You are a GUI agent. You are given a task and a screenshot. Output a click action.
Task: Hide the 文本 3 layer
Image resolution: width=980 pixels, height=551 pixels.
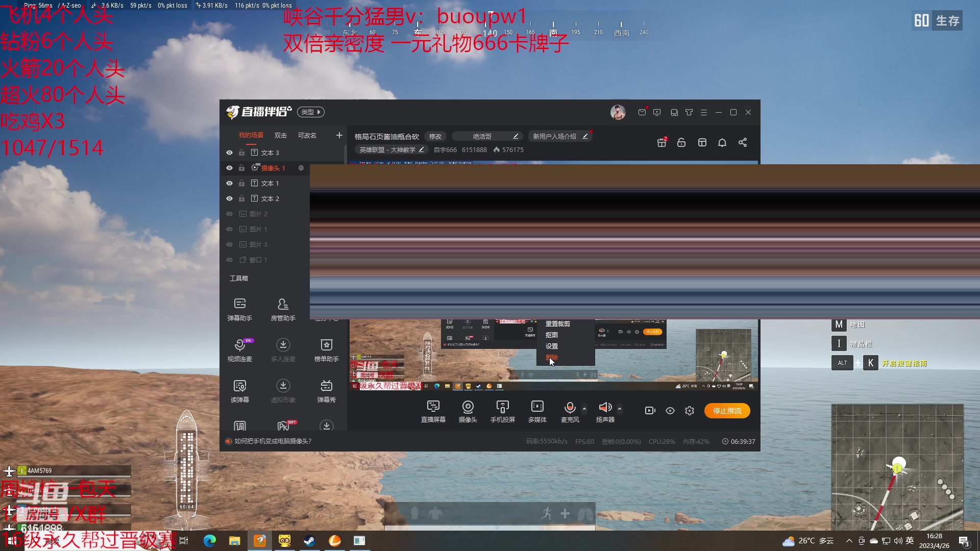[229, 153]
